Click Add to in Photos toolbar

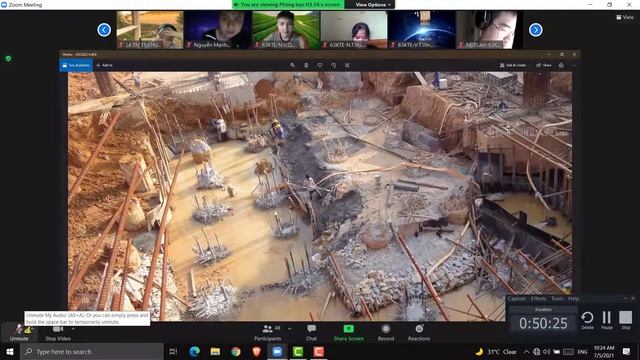click(x=104, y=65)
